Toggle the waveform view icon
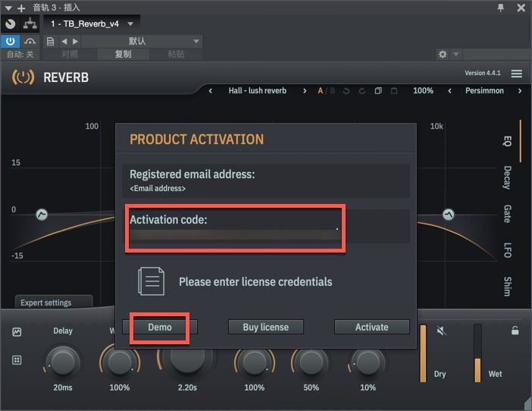The image size is (532, 411). (x=17, y=331)
